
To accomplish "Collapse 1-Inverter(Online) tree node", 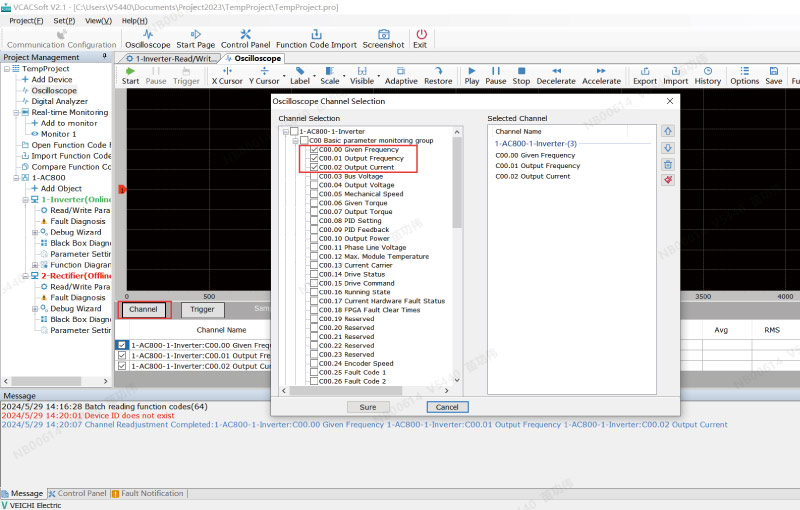I will (x=26, y=199).
